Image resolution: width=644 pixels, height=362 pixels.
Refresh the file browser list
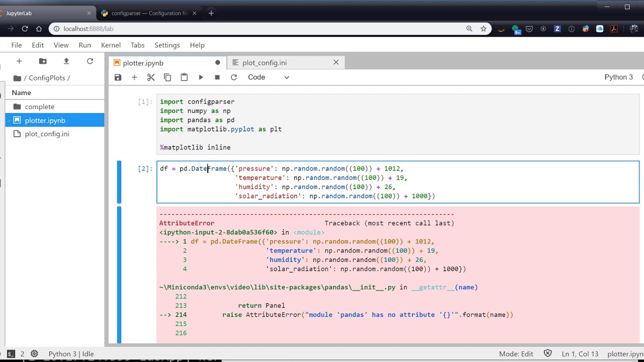click(x=90, y=61)
